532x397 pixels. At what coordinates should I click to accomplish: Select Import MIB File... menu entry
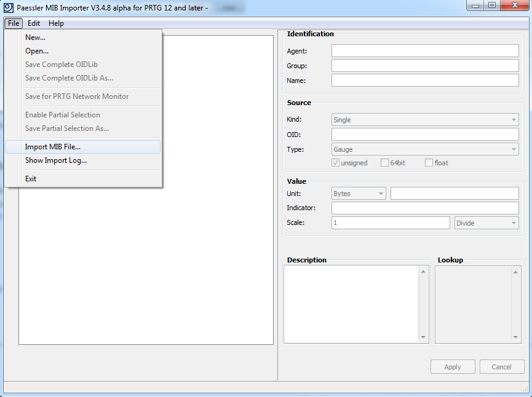tap(83, 147)
